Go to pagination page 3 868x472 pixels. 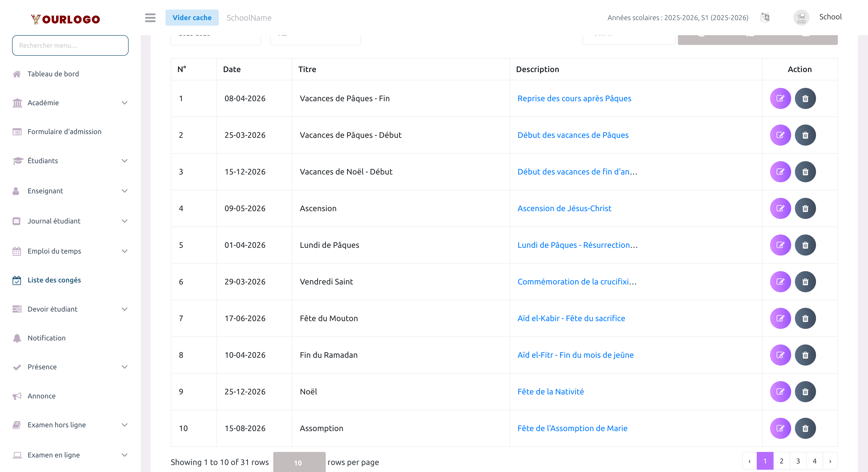pyautogui.click(x=798, y=461)
